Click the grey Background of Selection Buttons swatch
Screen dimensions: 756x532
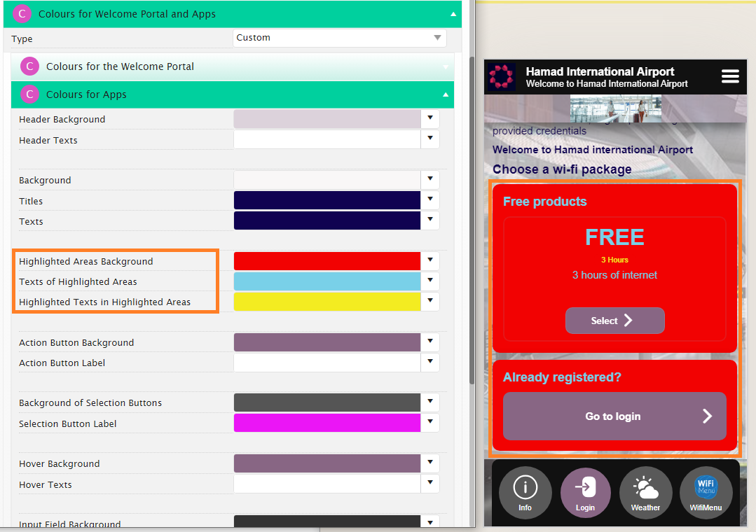(327, 402)
